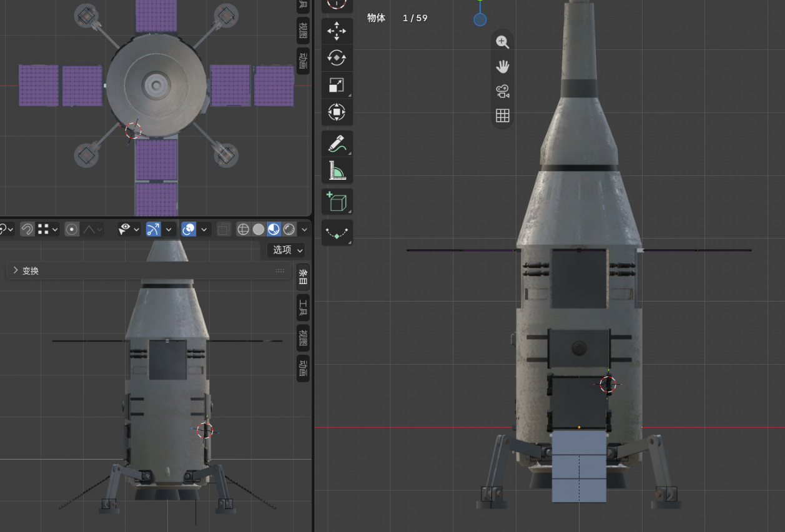Expand the 变换 panel
Image resolution: width=785 pixels, height=532 pixels.
pyautogui.click(x=148, y=271)
